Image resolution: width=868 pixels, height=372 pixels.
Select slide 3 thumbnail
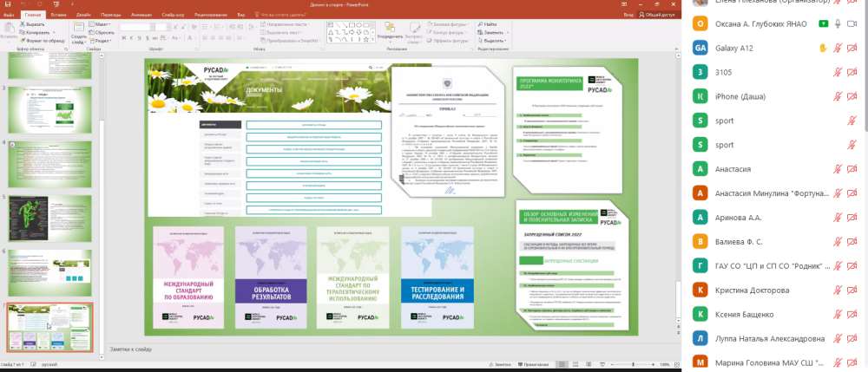[49, 109]
